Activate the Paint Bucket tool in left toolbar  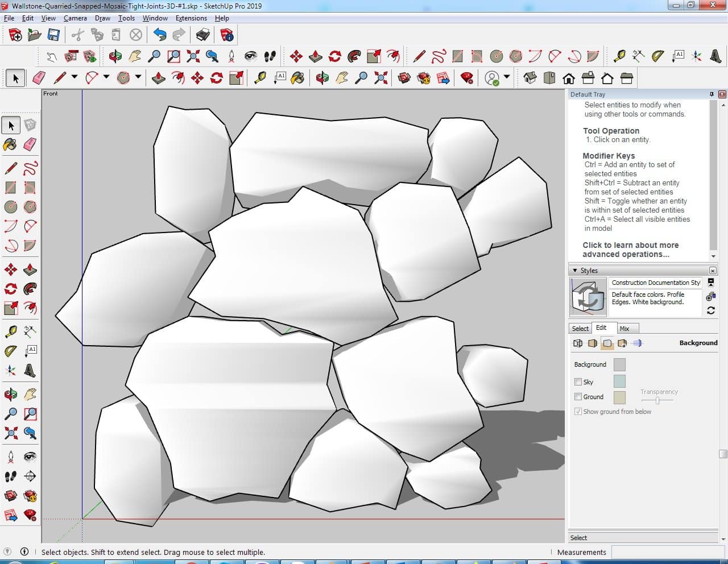point(10,144)
